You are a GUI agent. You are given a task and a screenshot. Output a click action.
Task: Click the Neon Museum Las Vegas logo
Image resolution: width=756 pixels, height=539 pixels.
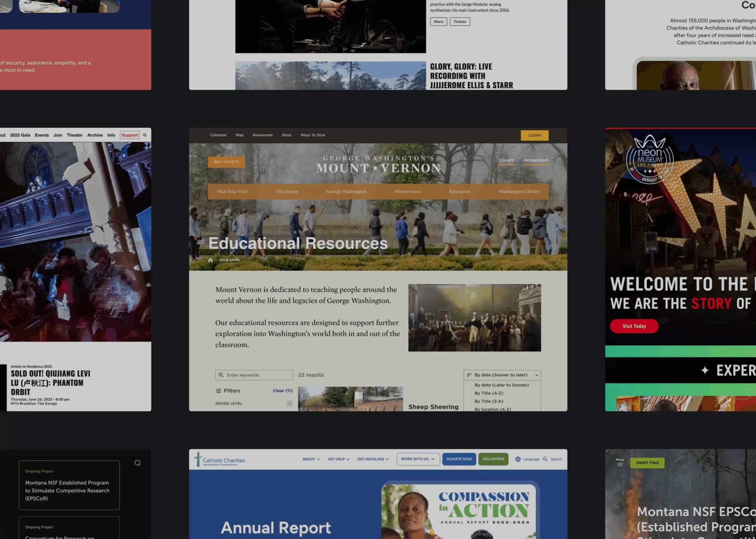tap(650, 159)
